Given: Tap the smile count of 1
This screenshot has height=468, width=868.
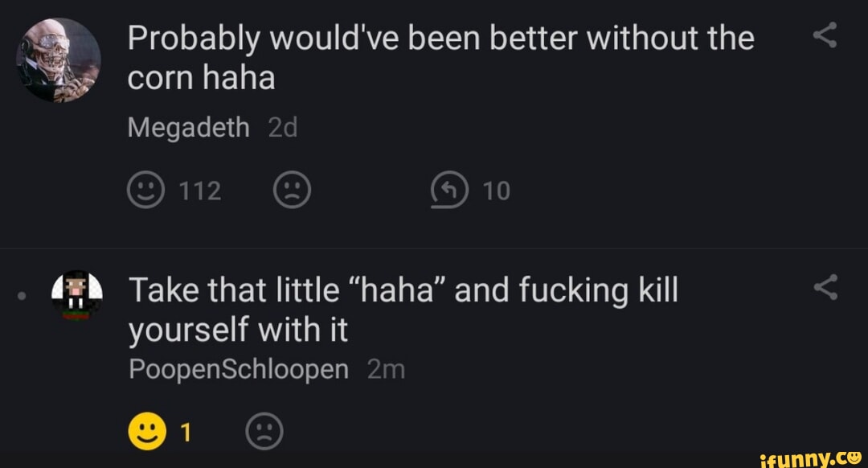Looking at the screenshot, I should click(x=186, y=433).
